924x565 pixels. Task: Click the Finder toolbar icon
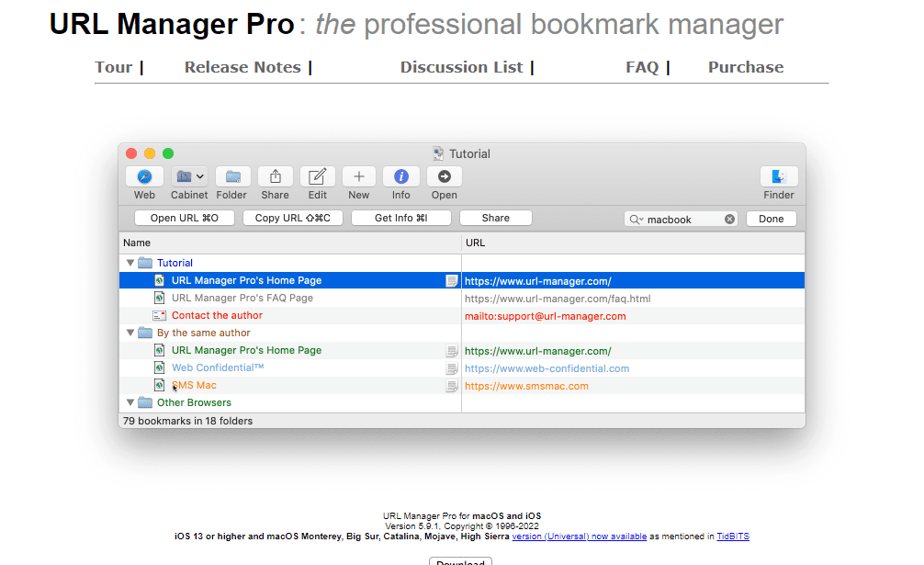coord(779,176)
